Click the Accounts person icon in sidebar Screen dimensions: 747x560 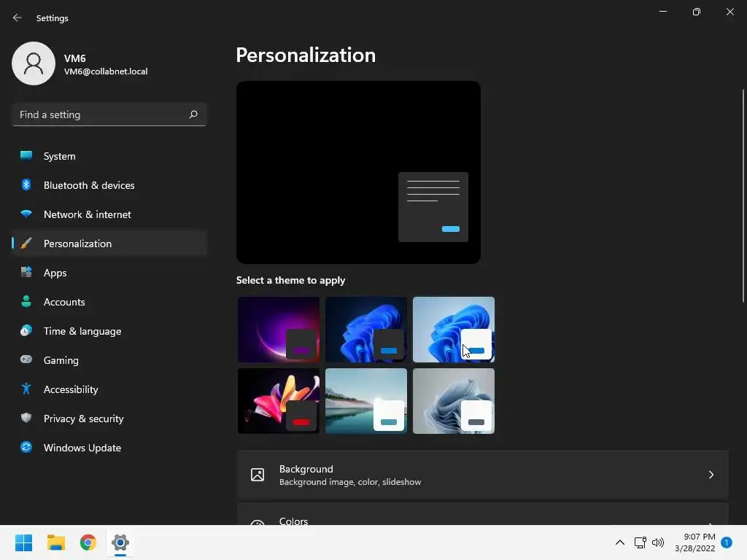pyautogui.click(x=26, y=301)
